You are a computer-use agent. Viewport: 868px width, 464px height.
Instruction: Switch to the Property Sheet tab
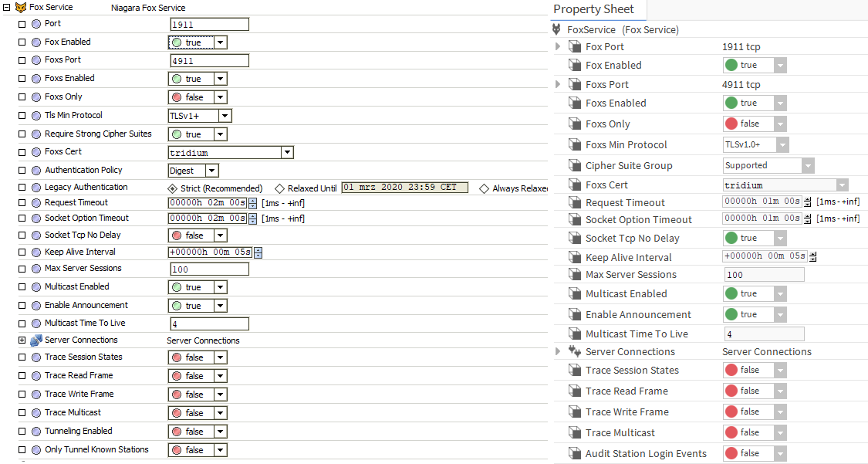[x=593, y=9]
